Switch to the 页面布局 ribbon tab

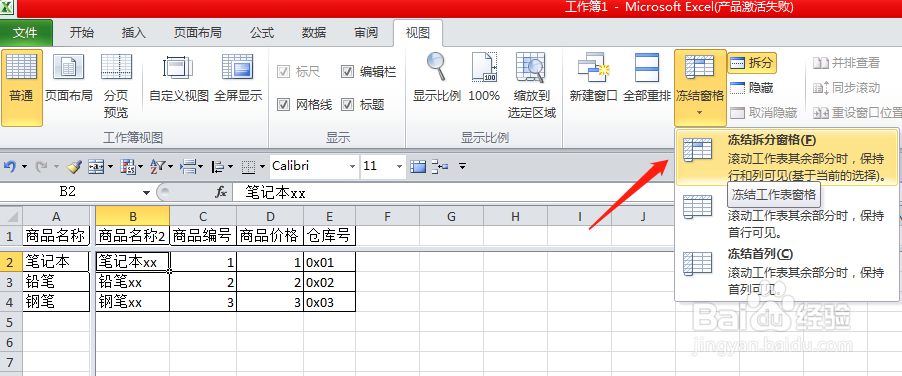[x=198, y=33]
